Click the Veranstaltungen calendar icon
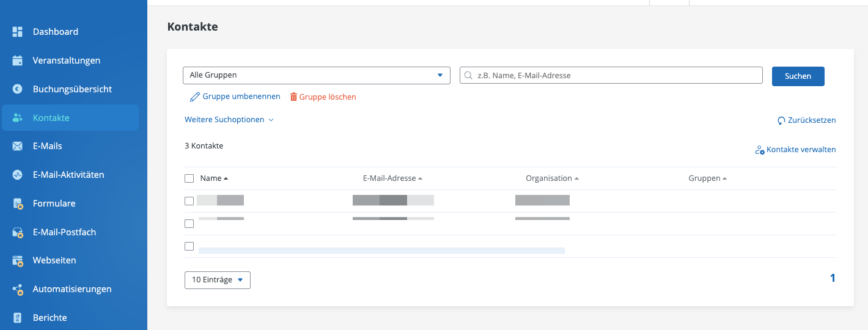Screen dimensions: 868x330 coord(18,61)
